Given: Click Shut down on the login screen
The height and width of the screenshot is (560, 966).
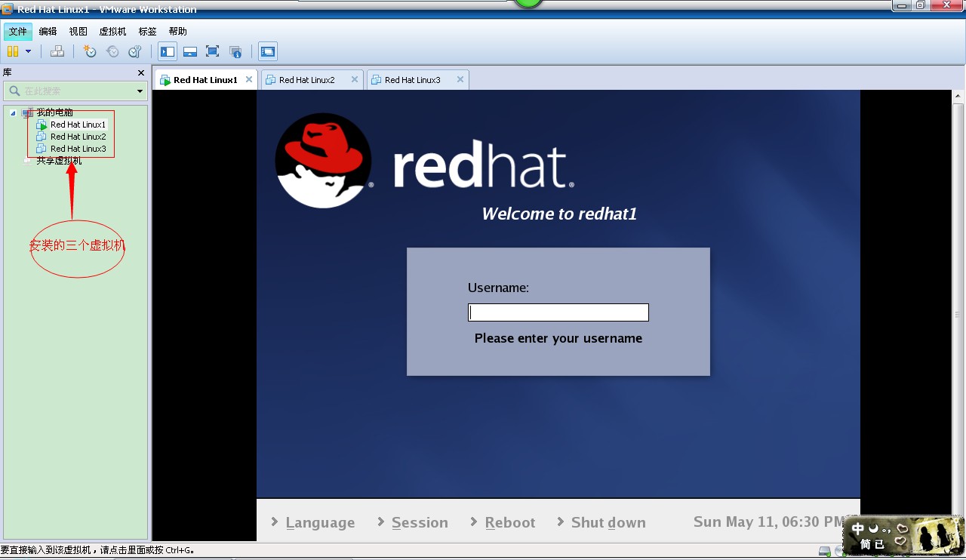Looking at the screenshot, I should click(x=608, y=522).
